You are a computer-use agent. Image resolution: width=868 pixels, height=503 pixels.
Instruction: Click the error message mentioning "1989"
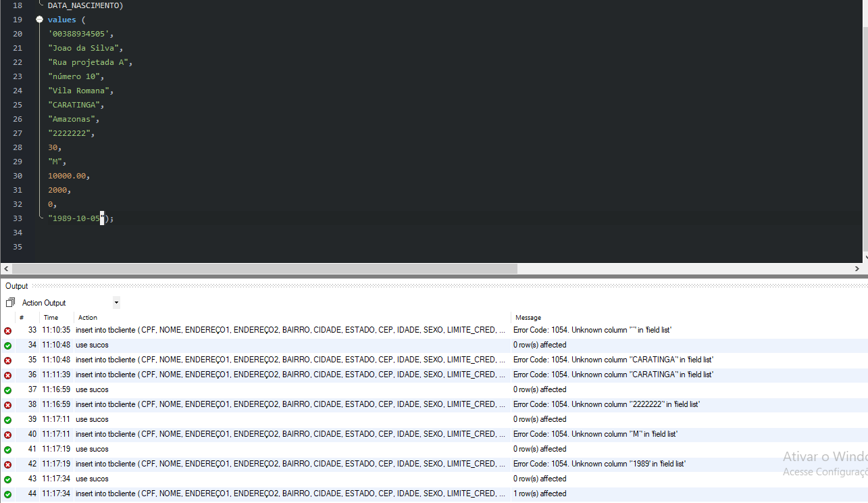(599, 464)
